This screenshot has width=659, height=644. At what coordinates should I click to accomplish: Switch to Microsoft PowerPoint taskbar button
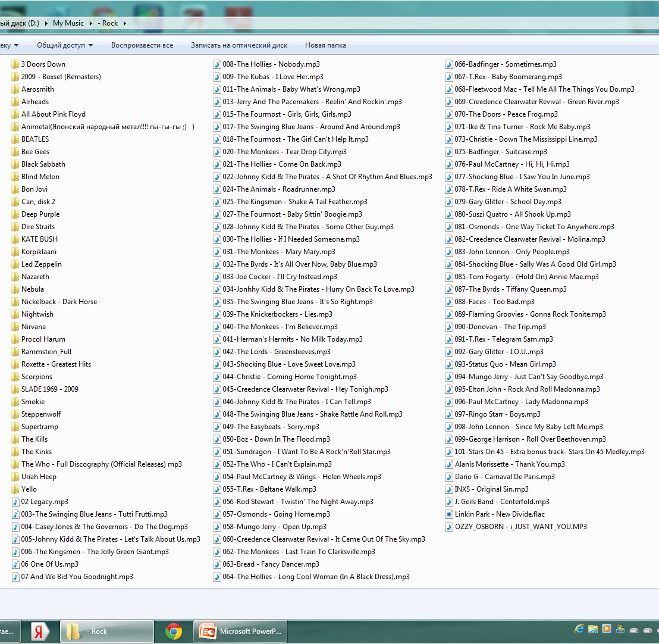(x=240, y=632)
